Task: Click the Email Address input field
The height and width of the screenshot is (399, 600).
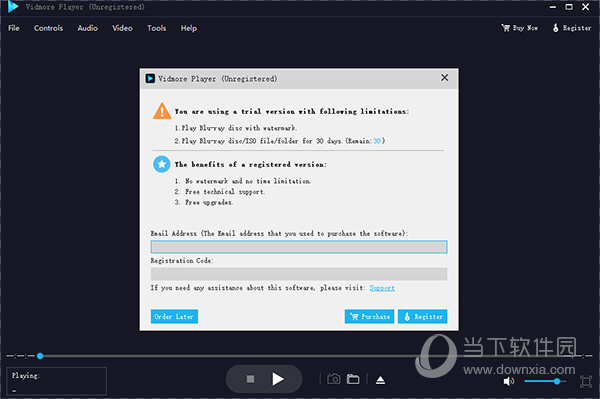Action: [299, 247]
